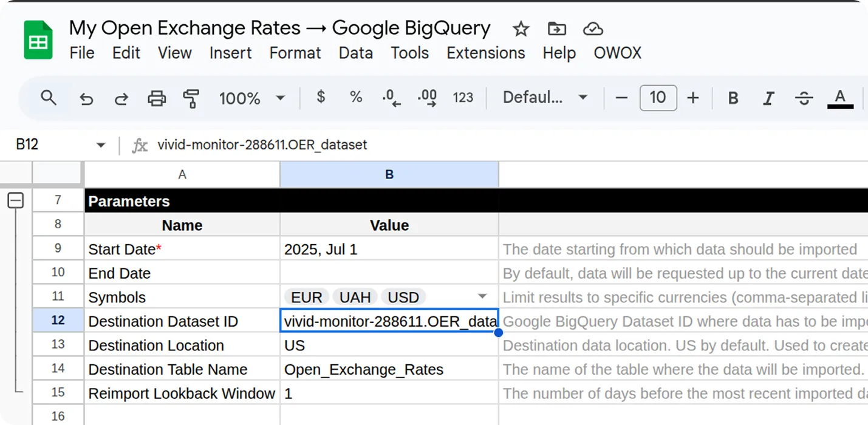868x425 pixels.
Task: Open the File menu
Action: (x=82, y=53)
